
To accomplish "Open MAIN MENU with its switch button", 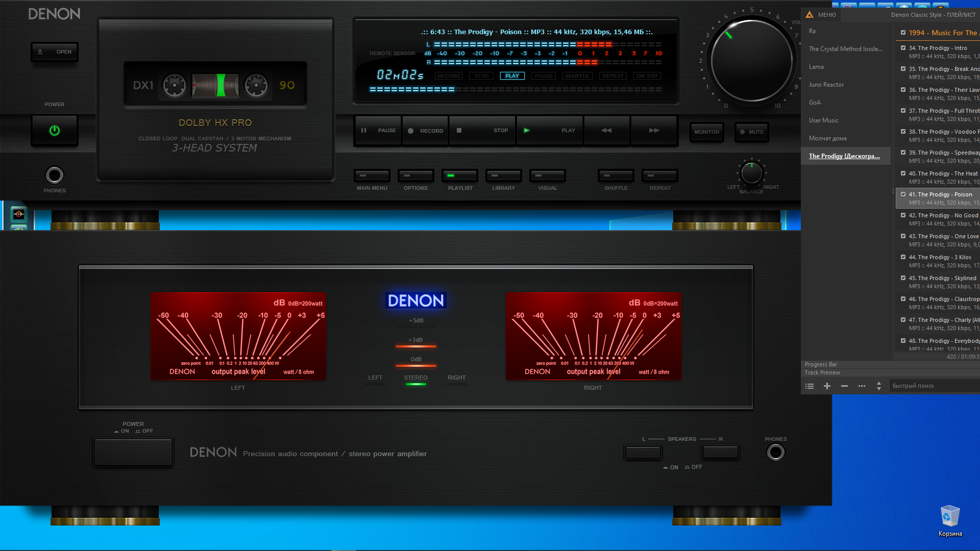I will click(372, 176).
